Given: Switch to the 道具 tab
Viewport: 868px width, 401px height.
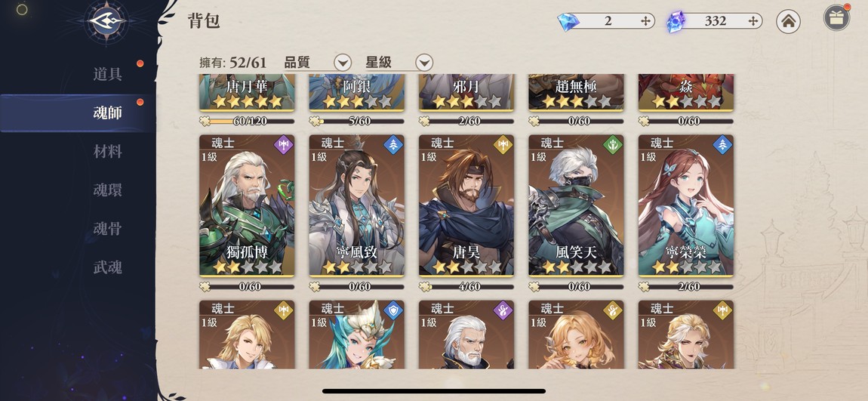Looking at the screenshot, I should coord(107,74).
